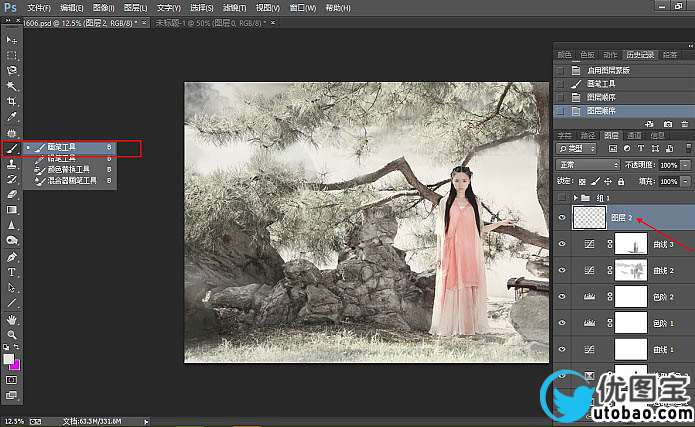Open the layer filter type dropdown
Image resolution: width=695 pixels, height=427 pixels.
(x=576, y=149)
